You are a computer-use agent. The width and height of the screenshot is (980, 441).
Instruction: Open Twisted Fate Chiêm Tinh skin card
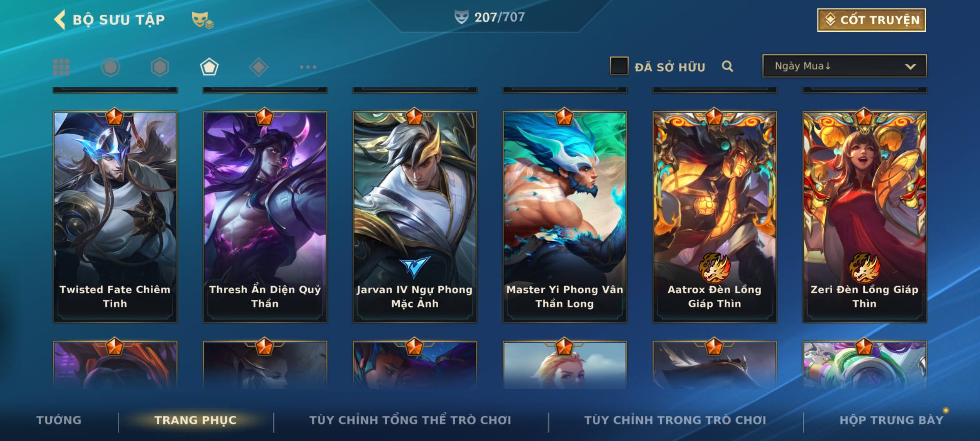coord(115,216)
